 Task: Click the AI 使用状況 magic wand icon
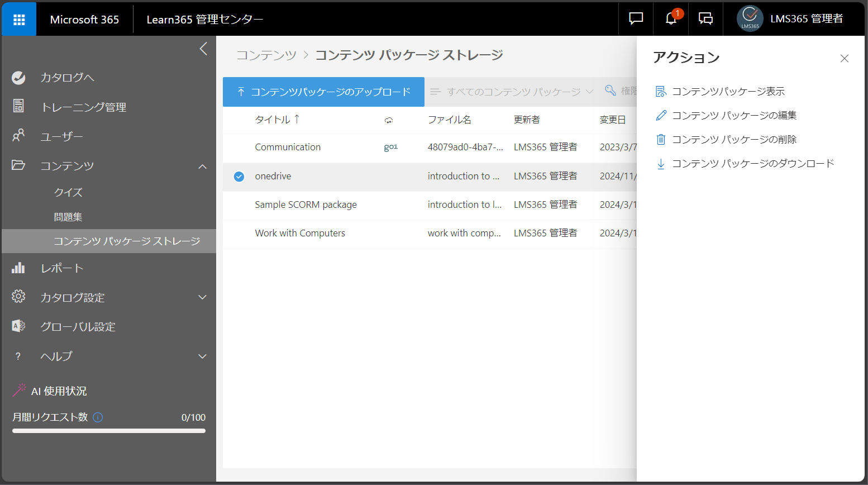click(20, 390)
